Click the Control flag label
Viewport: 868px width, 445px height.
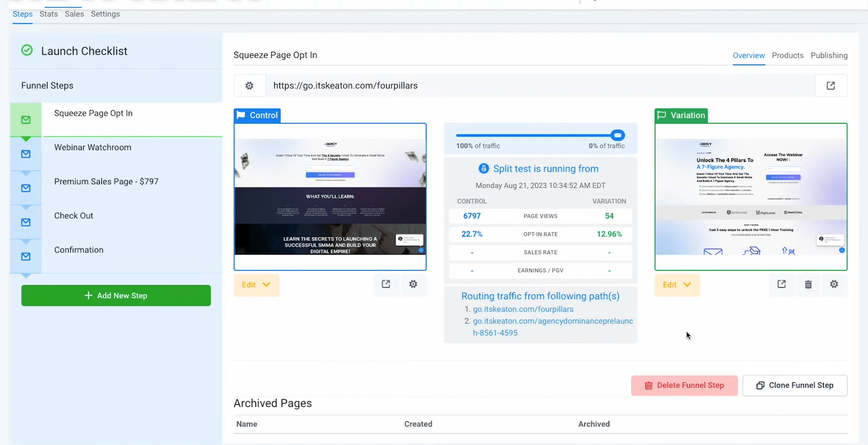coord(257,115)
